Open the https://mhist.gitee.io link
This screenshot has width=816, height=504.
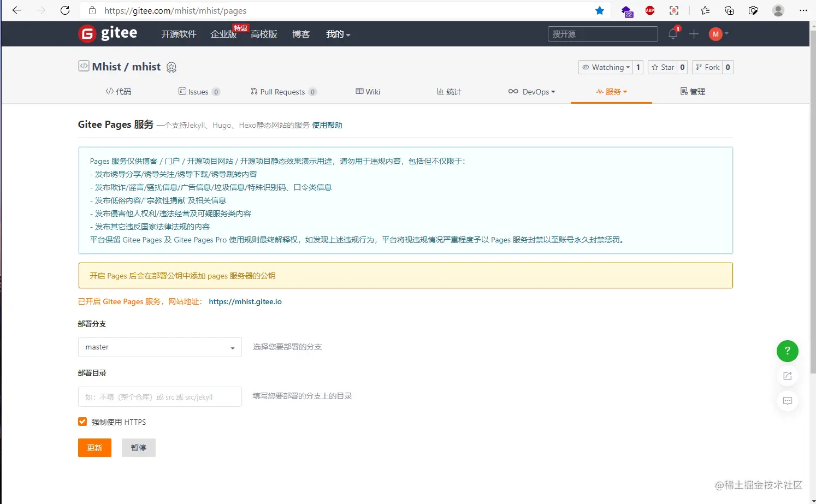(x=245, y=301)
